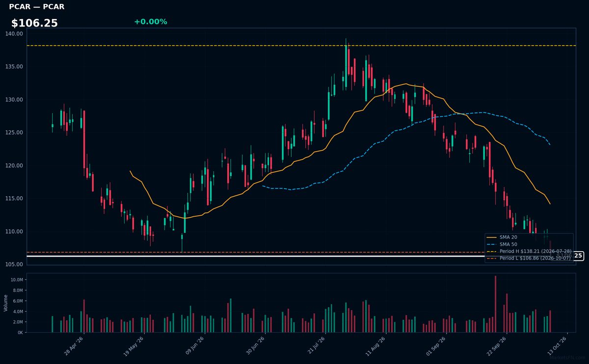Click the 10.0M volume axis label

pos(17,280)
